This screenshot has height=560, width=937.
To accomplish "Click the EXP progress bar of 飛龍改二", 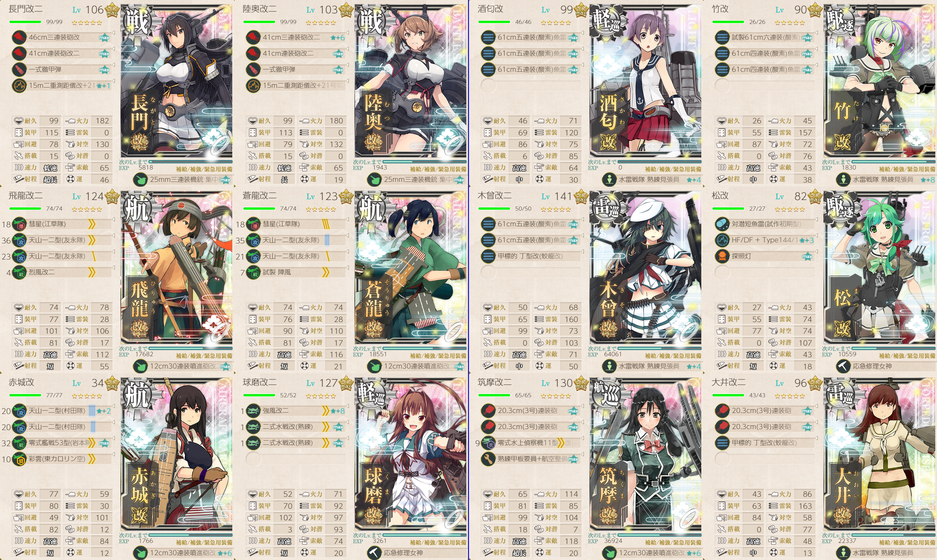I will pyautogui.click(x=191, y=348).
